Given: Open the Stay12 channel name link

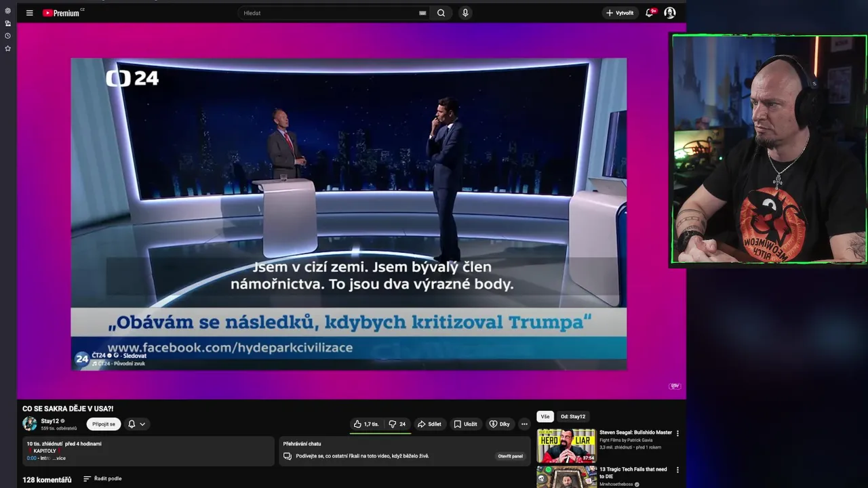Looking at the screenshot, I should (x=50, y=421).
